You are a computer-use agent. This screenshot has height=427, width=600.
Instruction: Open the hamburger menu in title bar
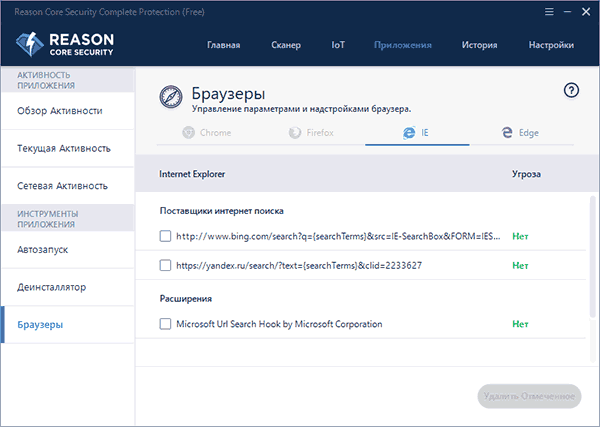click(x=547, y=10)
